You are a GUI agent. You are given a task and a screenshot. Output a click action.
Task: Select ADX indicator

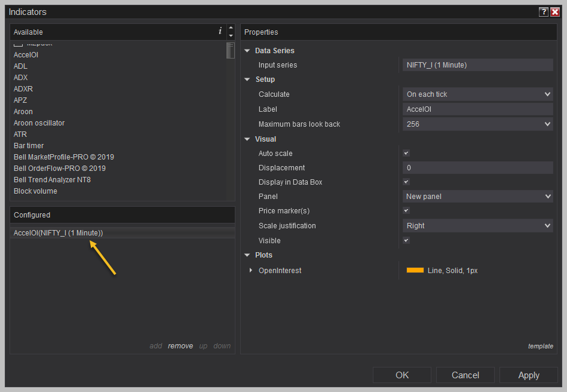[x=20, y=78]
